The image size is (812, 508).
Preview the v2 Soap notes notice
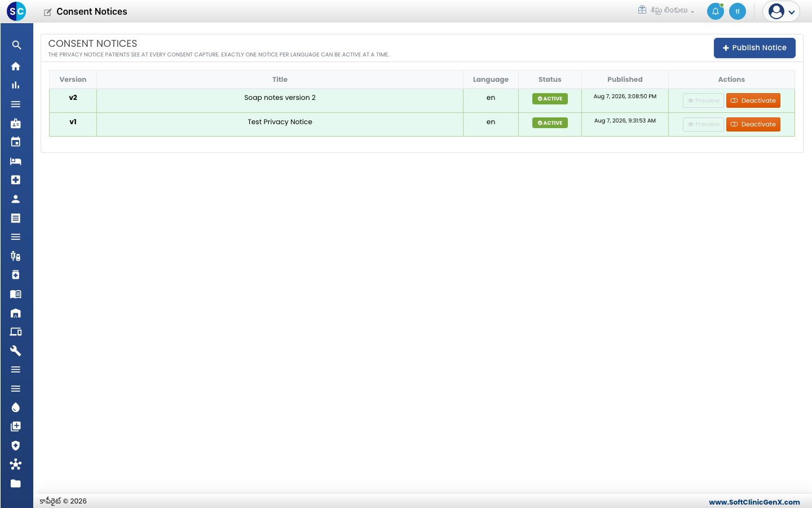click(x=703, y=100)
